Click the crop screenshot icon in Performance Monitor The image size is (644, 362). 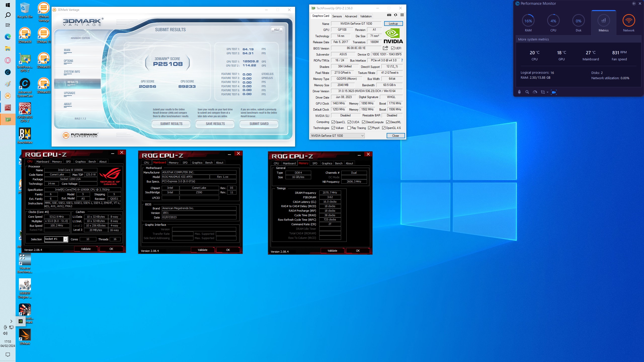[x=543, y=92]
